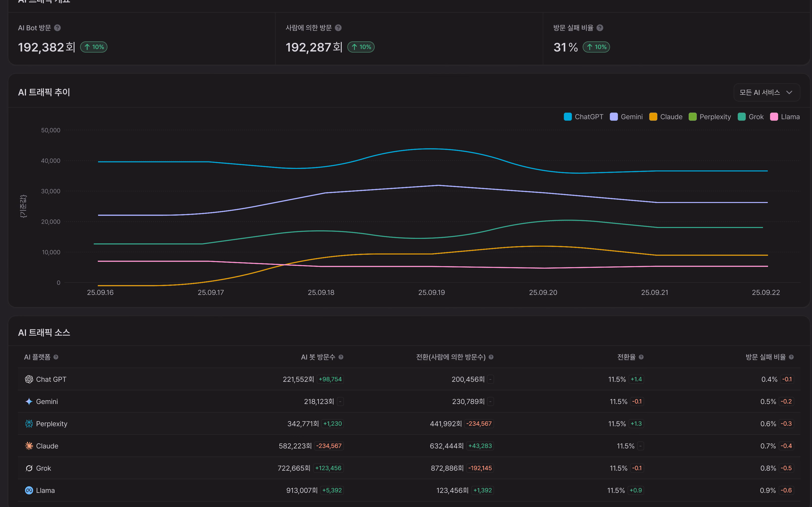The height and width of the screenshot is (507, 812).
Task: Click the Gemini lavender legend swatch
Action: click(614, 117)
